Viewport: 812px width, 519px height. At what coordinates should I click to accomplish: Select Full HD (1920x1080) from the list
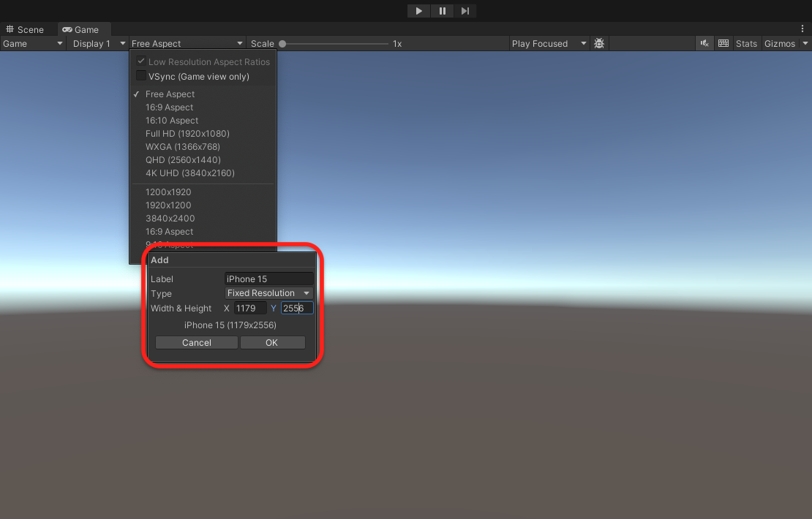[x=187, y=134]
